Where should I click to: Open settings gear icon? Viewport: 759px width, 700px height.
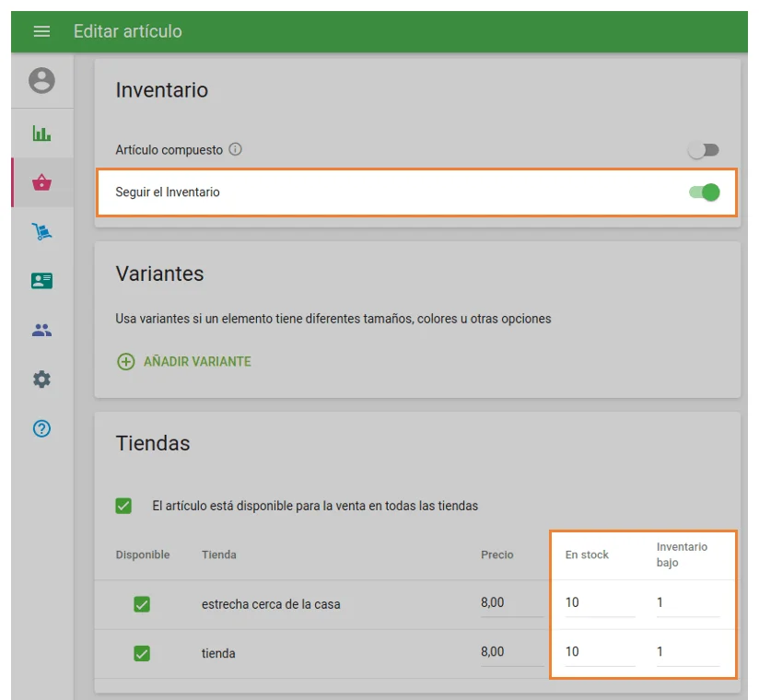pos(41,379)
